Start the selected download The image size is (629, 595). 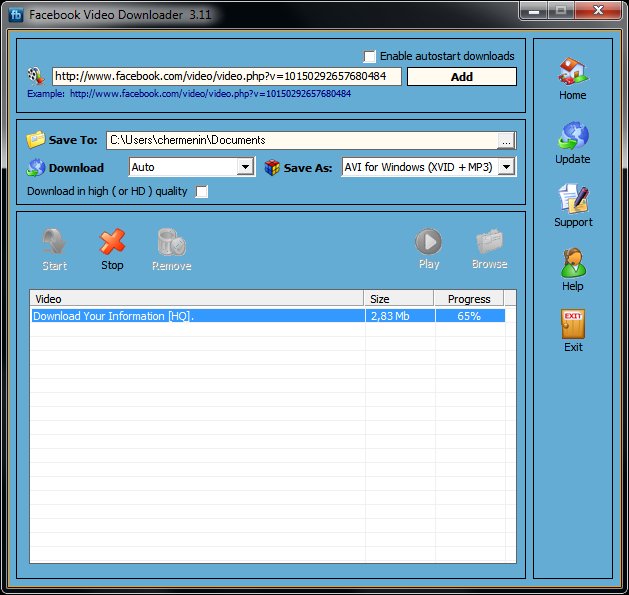coord(54,250)
